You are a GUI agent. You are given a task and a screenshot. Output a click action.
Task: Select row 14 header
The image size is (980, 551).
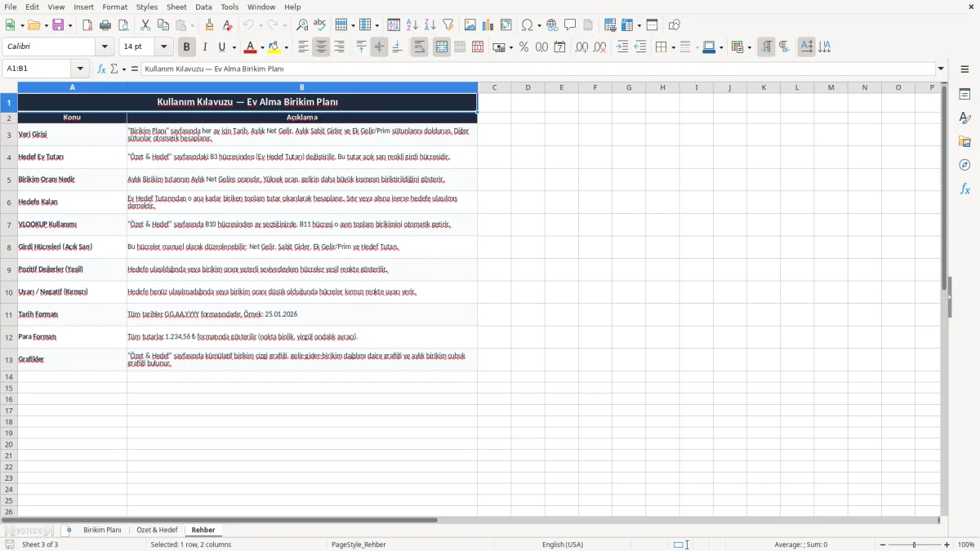point(9,376)
